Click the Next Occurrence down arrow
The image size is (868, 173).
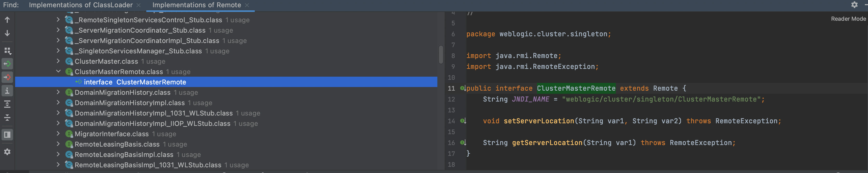coord(7,33)
